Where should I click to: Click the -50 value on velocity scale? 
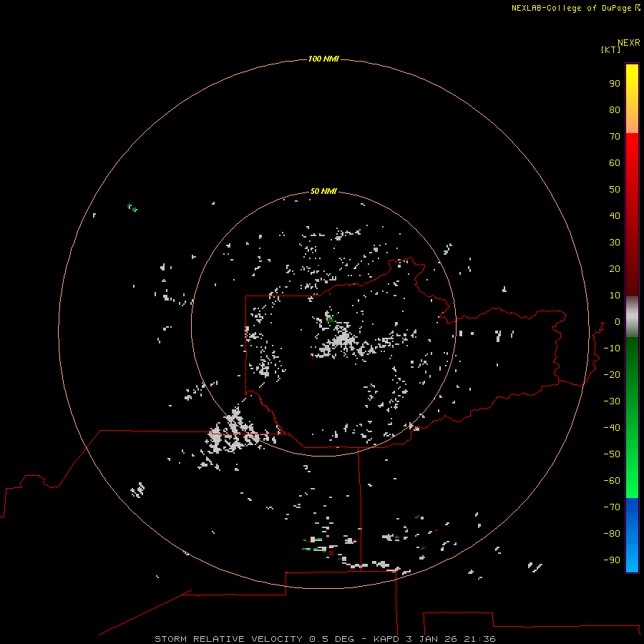click(612, 454)
